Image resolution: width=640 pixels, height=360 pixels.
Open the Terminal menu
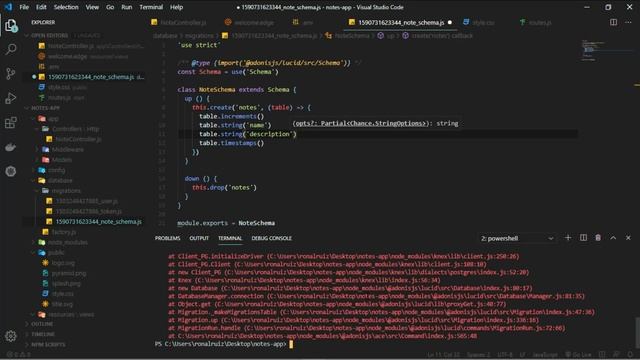[x=151, y=7]
